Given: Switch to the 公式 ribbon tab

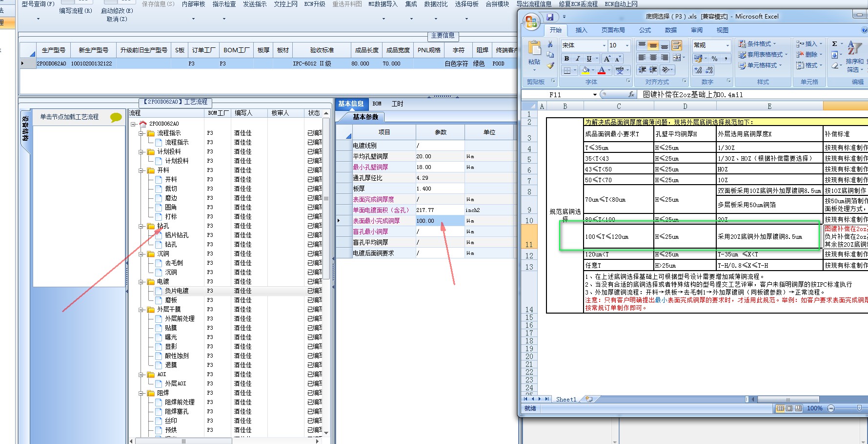Looking at the screenshot, I should pos(645,30).
